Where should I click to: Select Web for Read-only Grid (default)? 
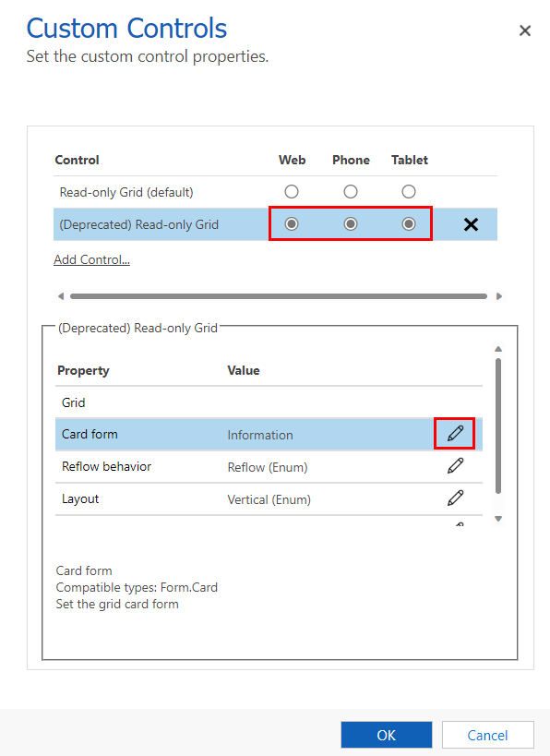292,192
